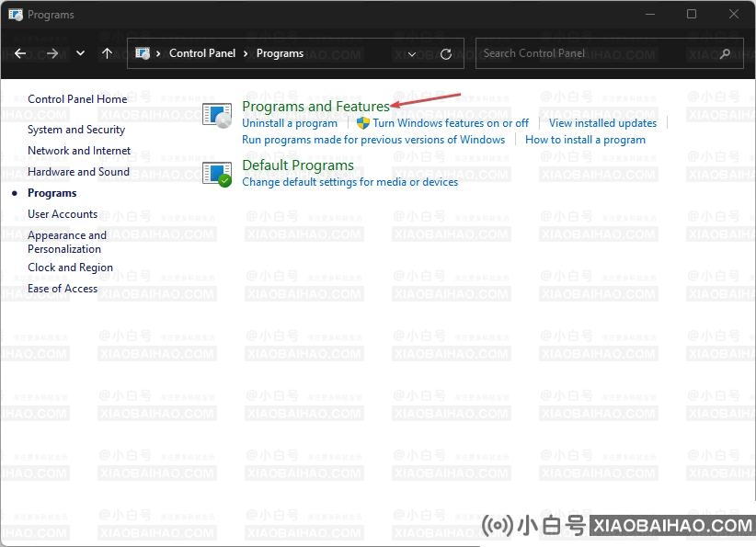Open address bar history dropdown
Viewport: 756px width, 547px height.
[x=412, y=54]
